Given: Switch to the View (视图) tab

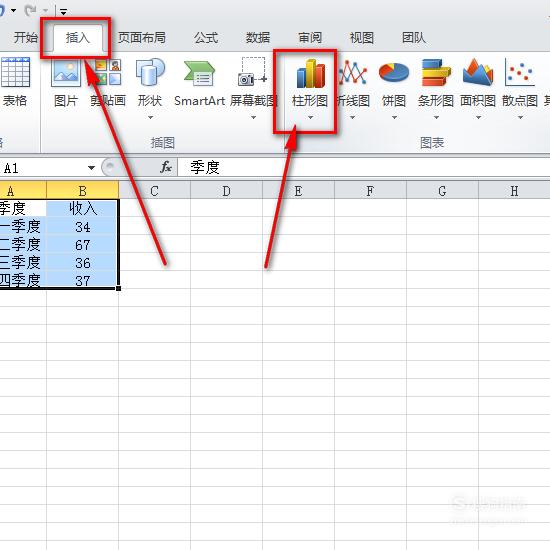Looking at the screenshot, I should click(x=362, y=38).
